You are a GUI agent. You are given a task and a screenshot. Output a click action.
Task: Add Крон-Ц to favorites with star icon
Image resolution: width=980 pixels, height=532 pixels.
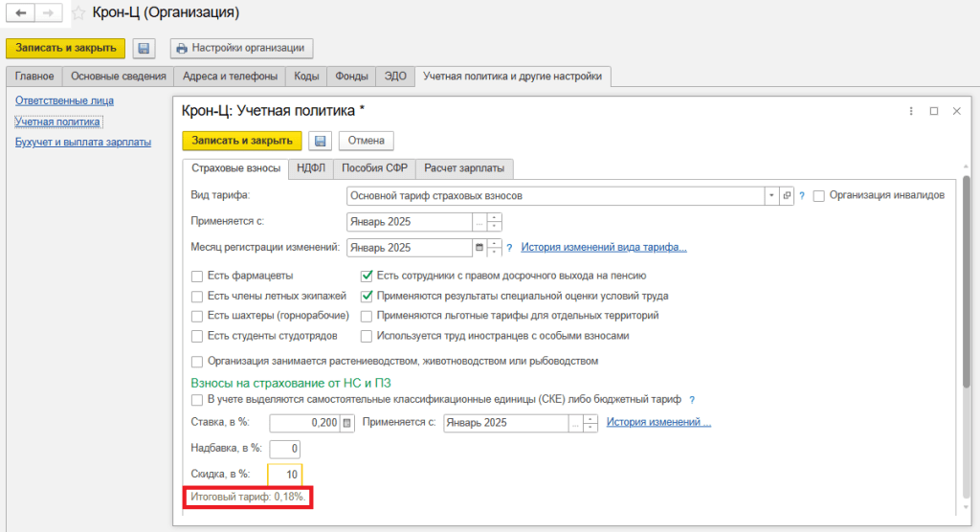click(x=78, y=13)
